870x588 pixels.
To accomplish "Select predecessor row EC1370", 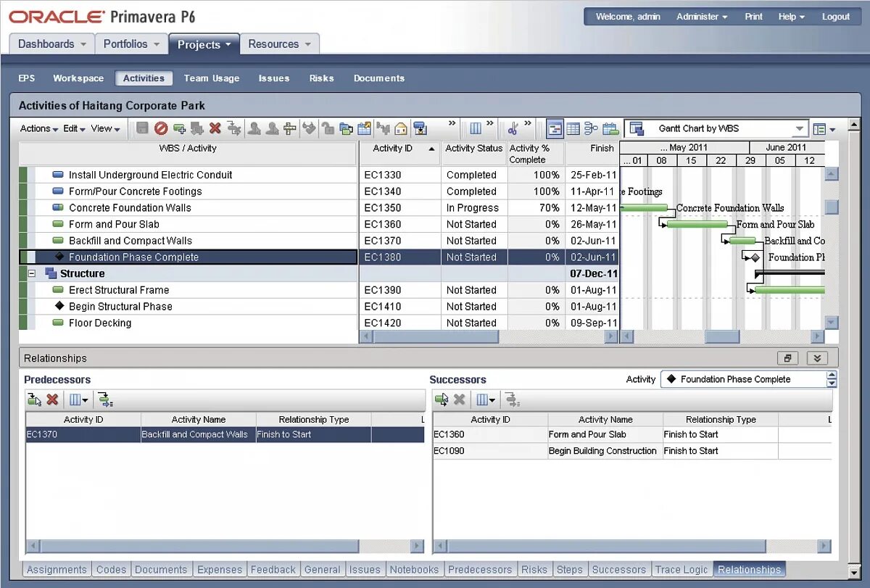I will coord(225,434).
